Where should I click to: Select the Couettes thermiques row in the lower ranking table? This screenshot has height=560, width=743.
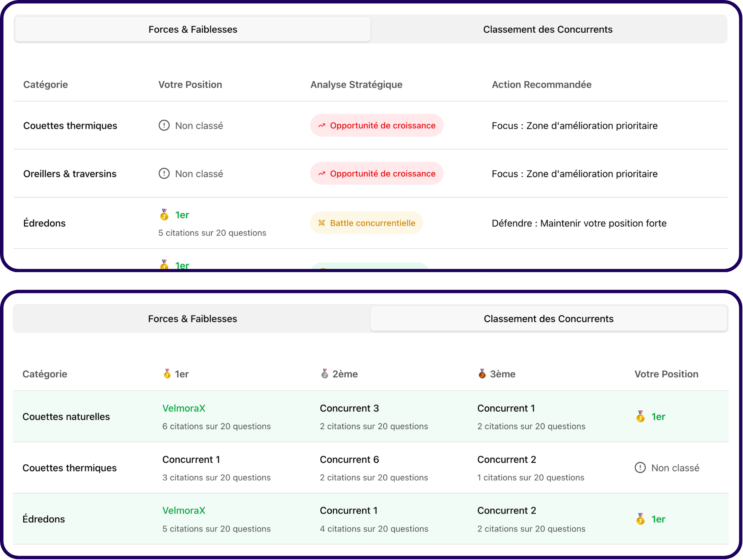tap(371, 468)
